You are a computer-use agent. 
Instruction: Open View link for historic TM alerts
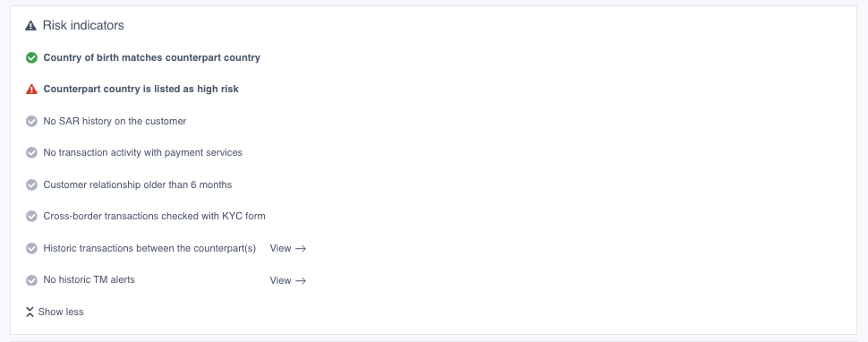(288, 280)
